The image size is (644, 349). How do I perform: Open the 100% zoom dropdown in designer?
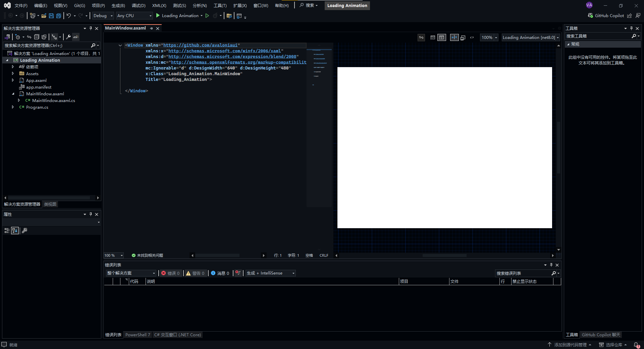pos(496,38)
